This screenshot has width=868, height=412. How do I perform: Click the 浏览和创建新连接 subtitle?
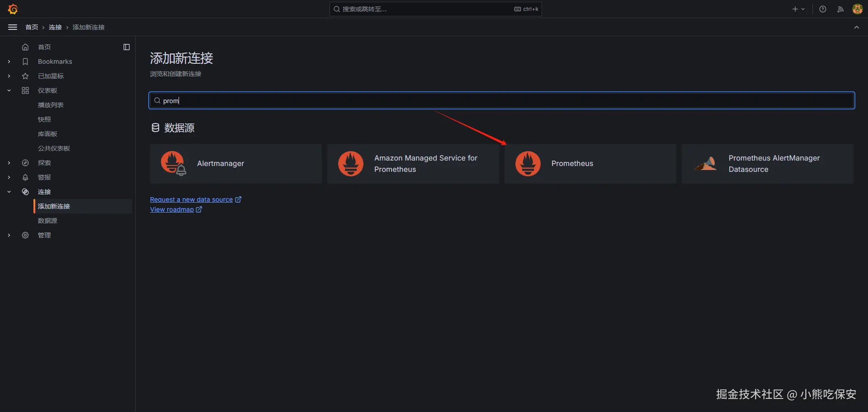coord(176,74)
